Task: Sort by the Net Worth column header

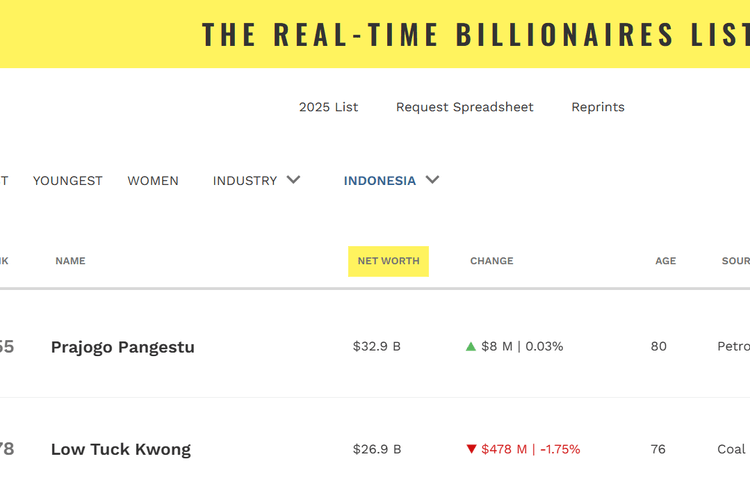Action: [388, 261]
